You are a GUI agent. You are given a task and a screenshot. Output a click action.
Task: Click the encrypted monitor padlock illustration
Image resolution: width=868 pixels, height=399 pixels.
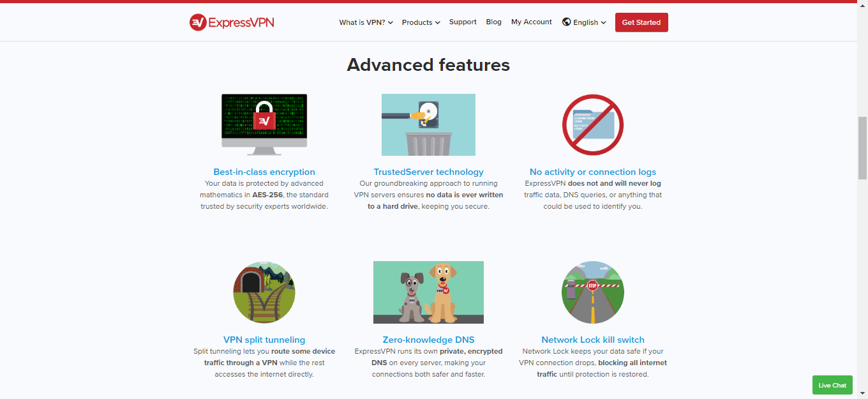[264, 124]
